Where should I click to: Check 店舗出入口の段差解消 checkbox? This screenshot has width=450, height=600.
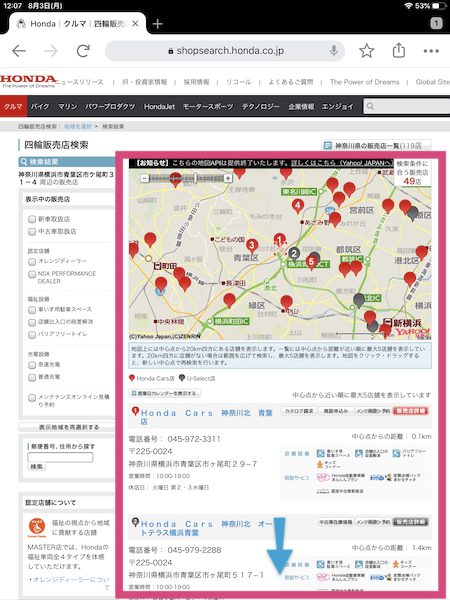tap(32, 322)
